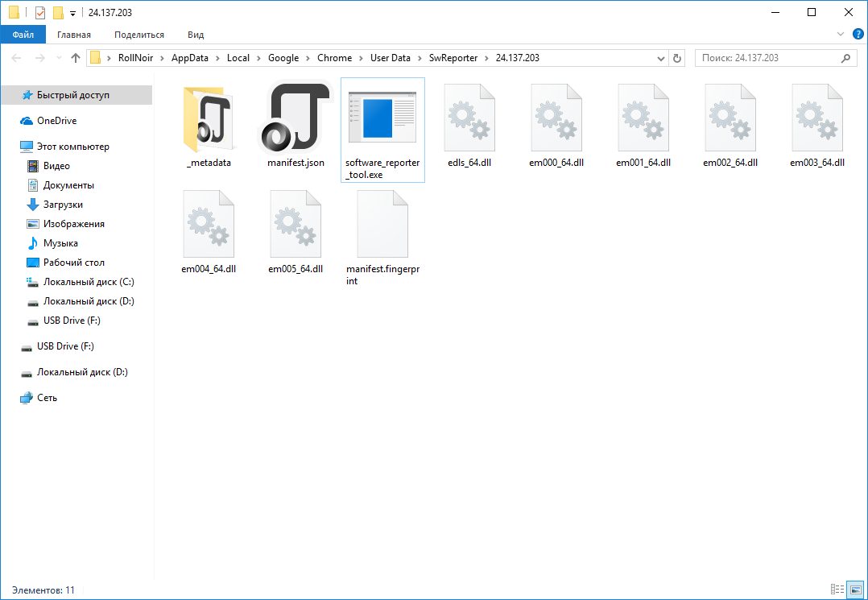Open the _metadata folder
The height and width of the screenshot is (600, 868).
[x=209, y=119]
